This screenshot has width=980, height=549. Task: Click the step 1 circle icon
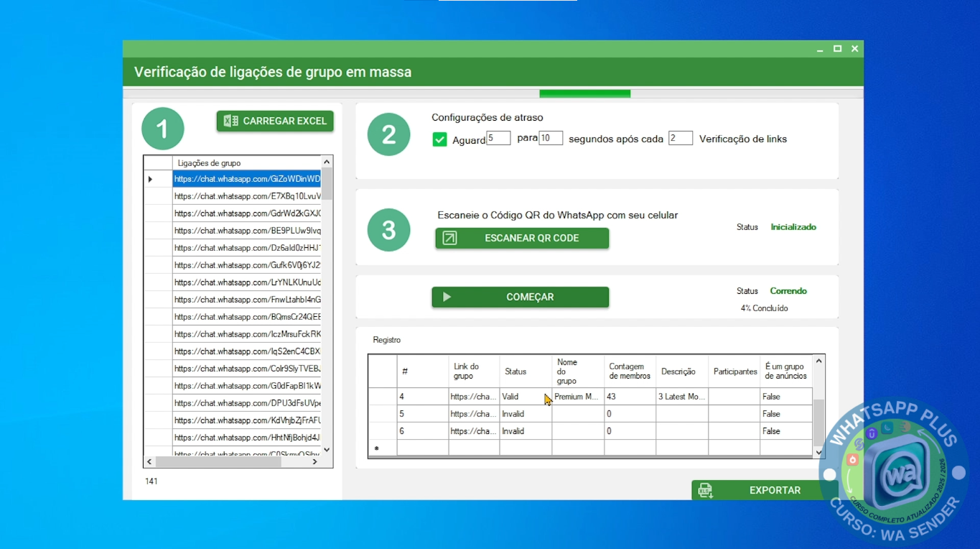(163, 129)
